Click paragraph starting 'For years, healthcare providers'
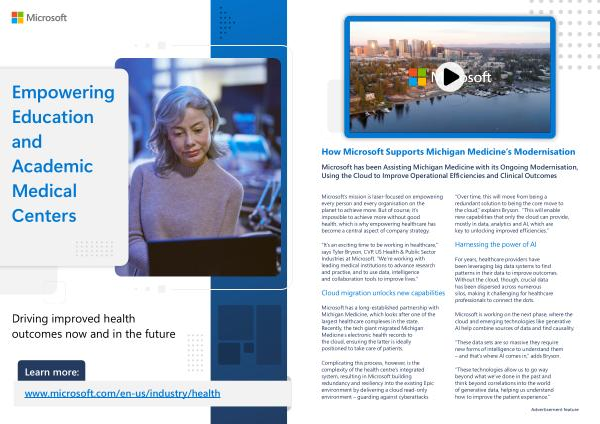This screenshot has width=600, height=424. (x=506, y=280)
